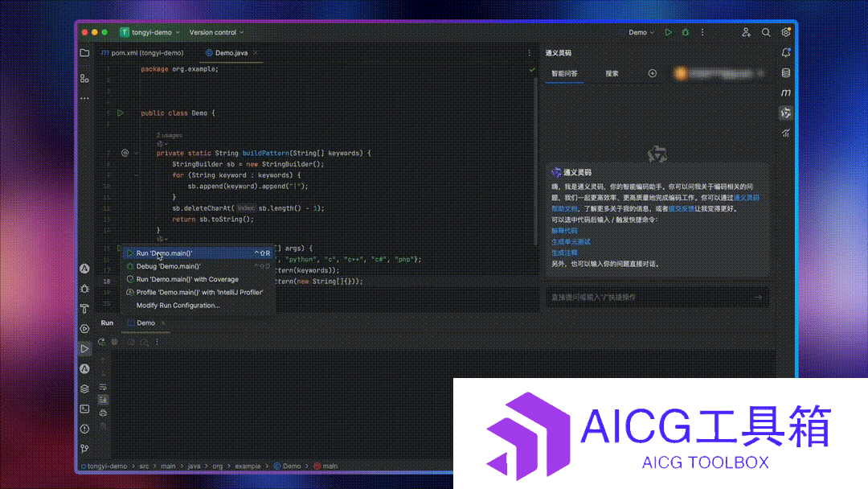Viewport: 868px width, 489px height.
Task: Click the send arrow in the chat input
Action: (759, 298)
